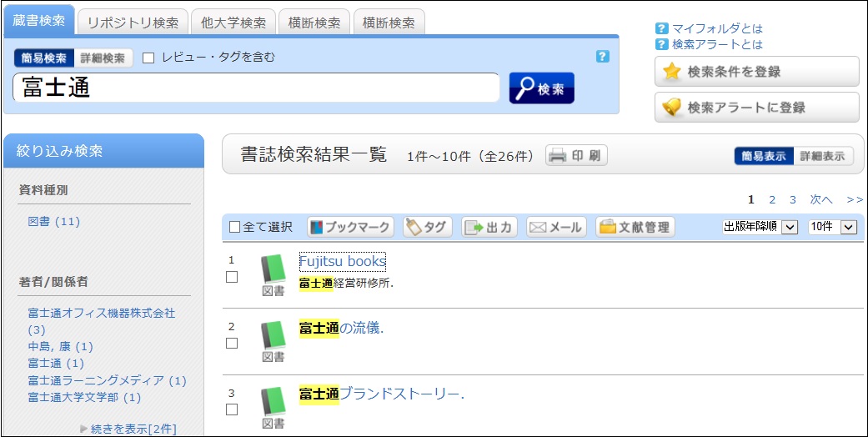Click the printer 印刷 button

[x=576, y=156]
